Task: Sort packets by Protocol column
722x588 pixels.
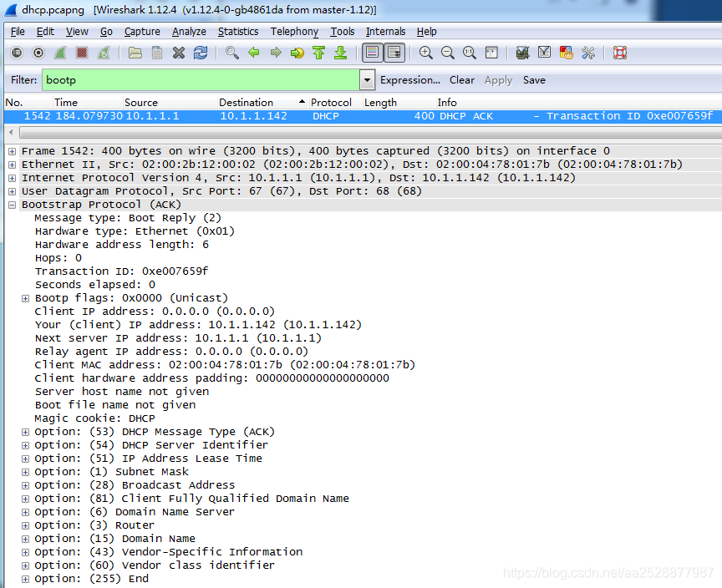Action: pos(335,102)
